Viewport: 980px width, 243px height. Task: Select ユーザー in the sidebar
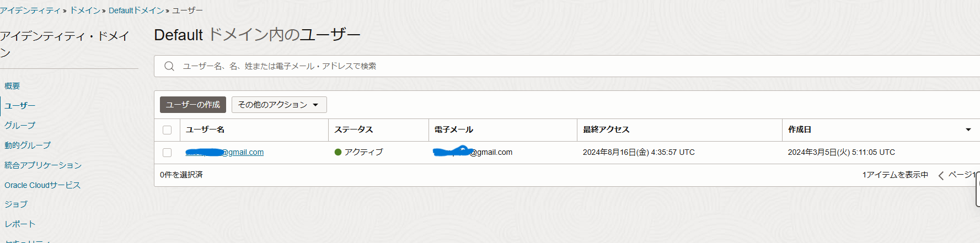point(20,106)
